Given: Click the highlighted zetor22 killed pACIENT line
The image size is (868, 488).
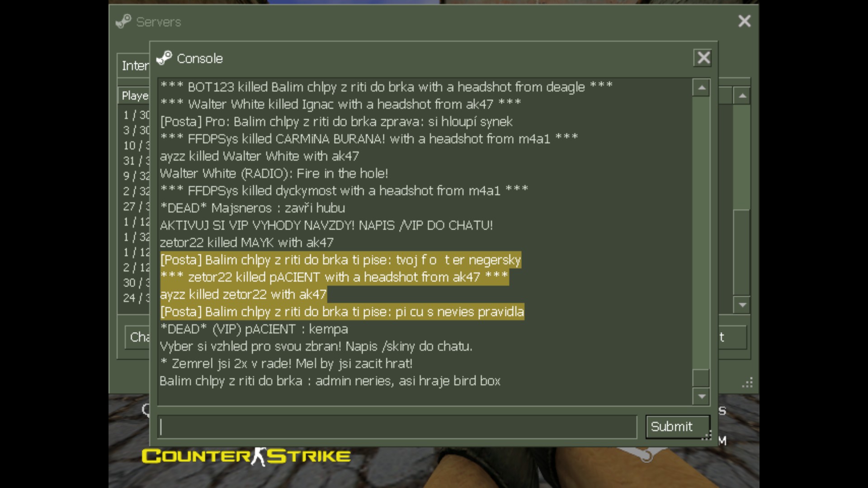Looking at the screenshot, I should (335, 277).
